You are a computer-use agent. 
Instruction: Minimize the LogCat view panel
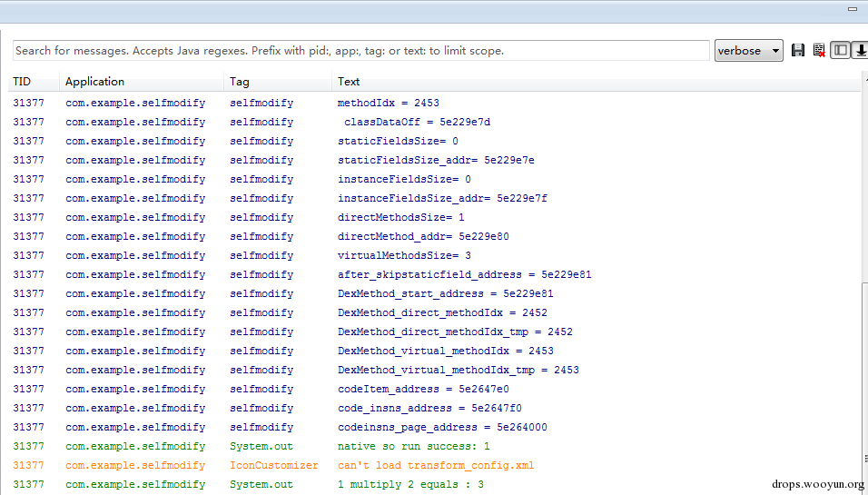pyautogui.click(x=853, y=9)
